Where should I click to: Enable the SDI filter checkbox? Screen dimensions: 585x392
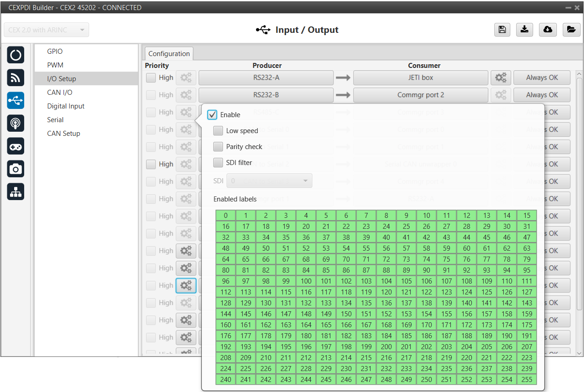tap(218, 163)
